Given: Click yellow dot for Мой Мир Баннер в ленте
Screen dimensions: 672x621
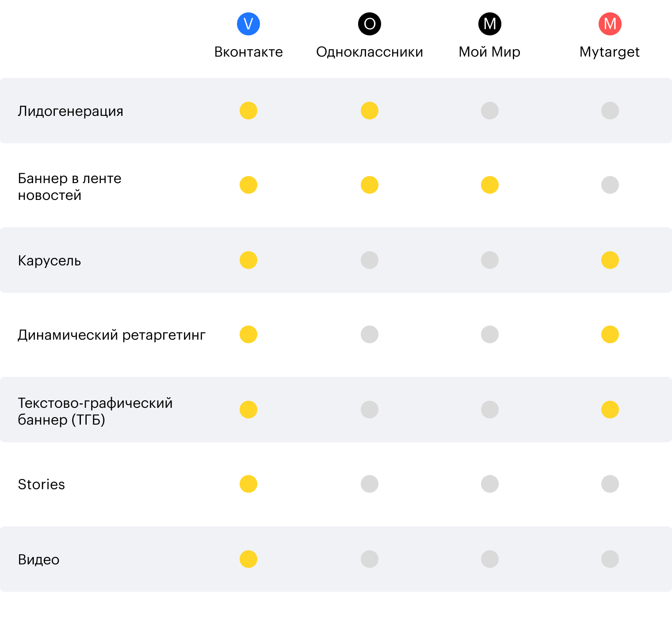Looking at the screenshot, I should 490,185.
